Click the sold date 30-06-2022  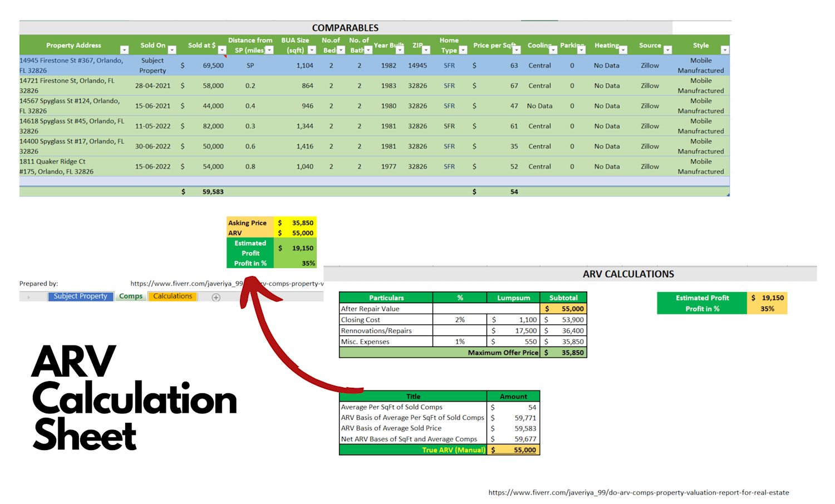153,146
